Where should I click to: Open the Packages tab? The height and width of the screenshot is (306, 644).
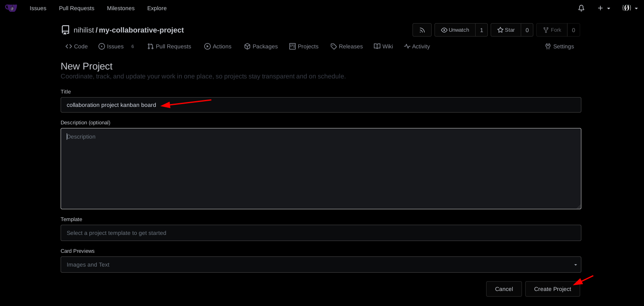tap(261, 46)
